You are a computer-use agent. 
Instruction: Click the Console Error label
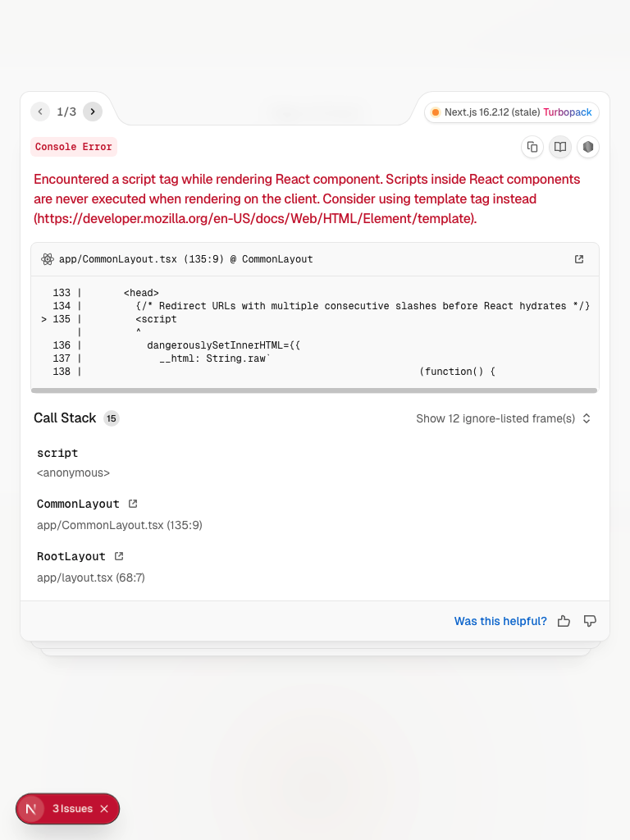[x=73, y=147]
